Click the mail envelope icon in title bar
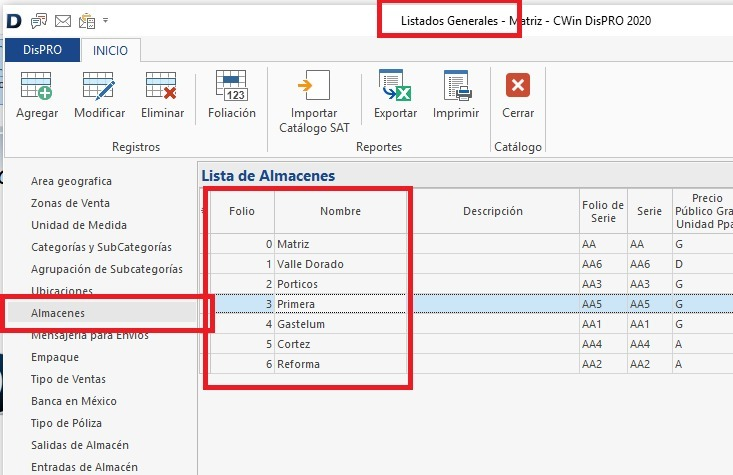The height and width of the screenshot is (475, 733). coord(63,20)
